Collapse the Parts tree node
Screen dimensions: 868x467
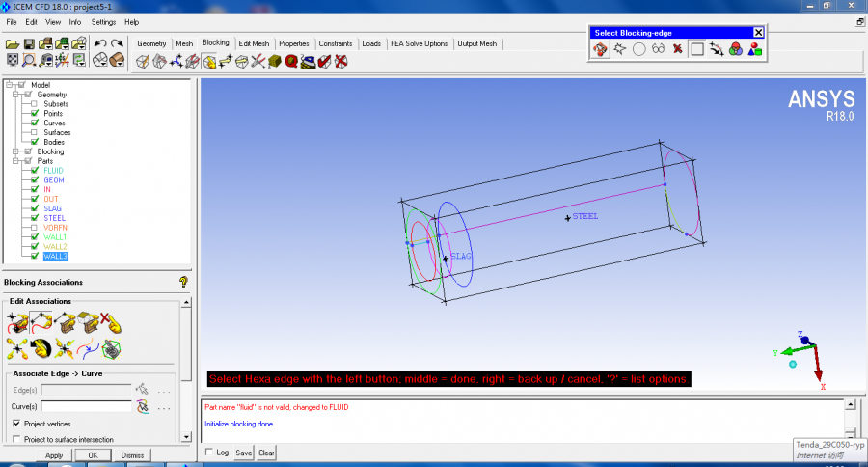pyautogui.click(x=15, y=161)
